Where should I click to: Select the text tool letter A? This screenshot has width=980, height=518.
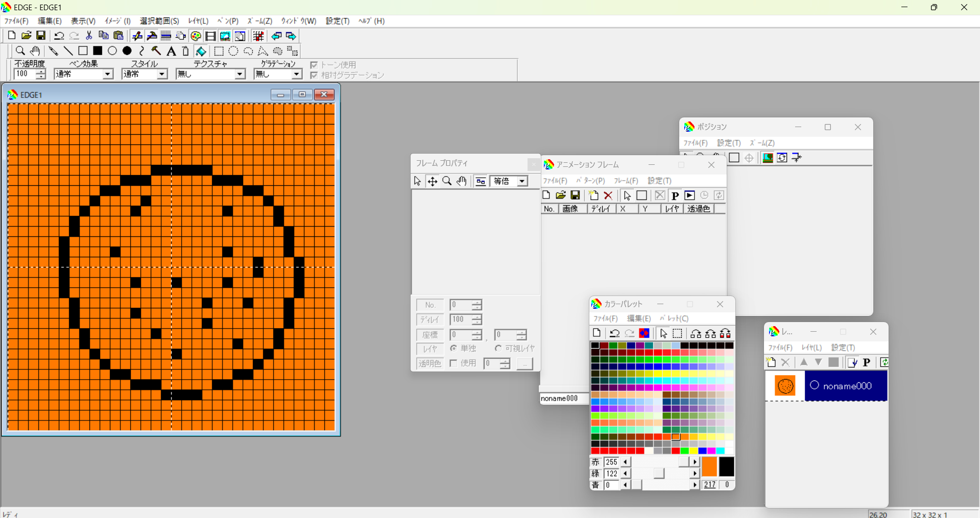click(x=171, y=51)
